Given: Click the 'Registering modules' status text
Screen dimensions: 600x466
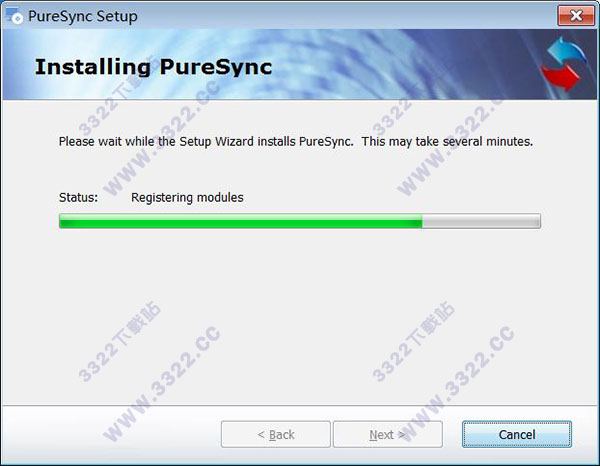Looking at the screenshot, I should point(187,197).
